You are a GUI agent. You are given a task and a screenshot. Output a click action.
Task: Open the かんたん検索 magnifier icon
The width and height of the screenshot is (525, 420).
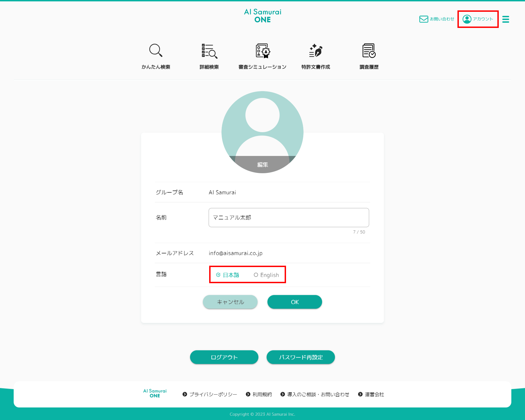(156, 51)
